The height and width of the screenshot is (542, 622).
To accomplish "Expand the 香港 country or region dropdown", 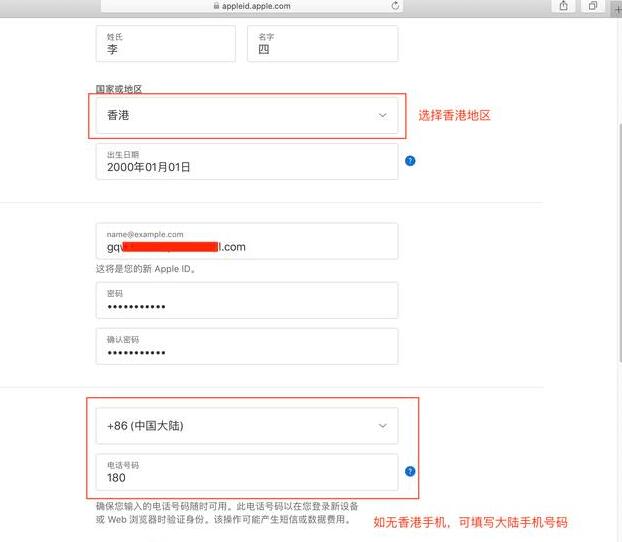I will 247,115.
